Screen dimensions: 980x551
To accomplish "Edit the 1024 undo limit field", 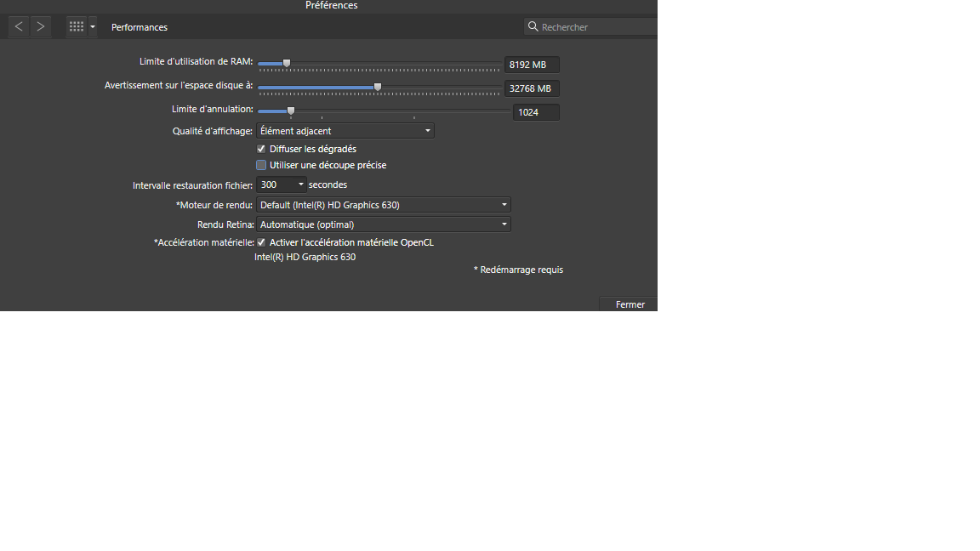I will 536,112.
